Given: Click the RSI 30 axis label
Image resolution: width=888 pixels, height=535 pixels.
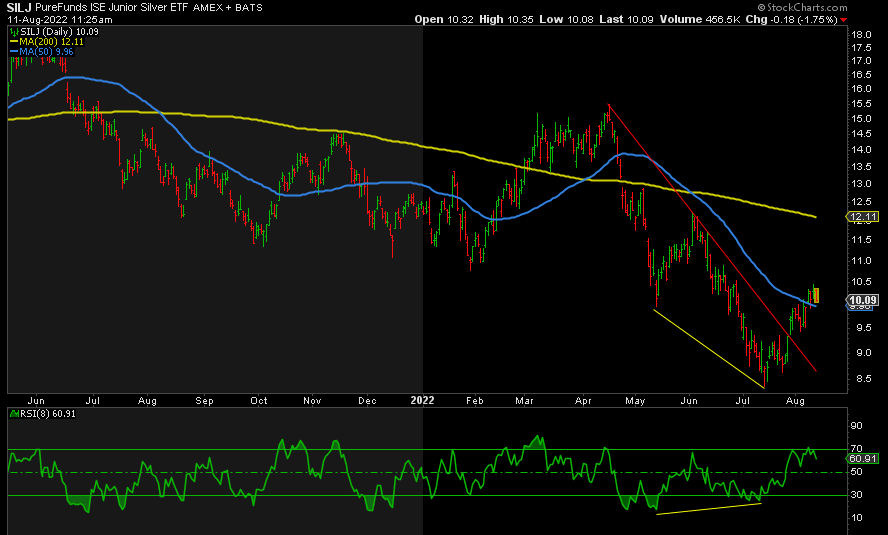Looking at the screenshot, I should click(856, 495).
